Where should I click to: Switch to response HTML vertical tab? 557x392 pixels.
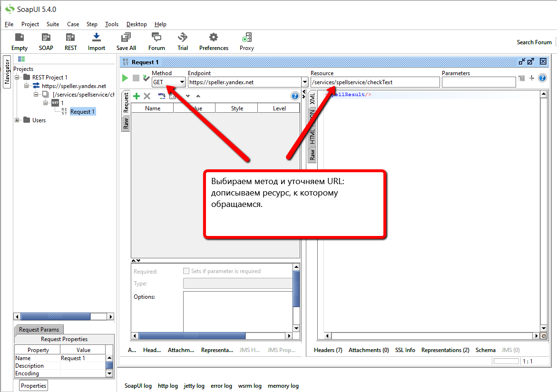pos(312,137)
